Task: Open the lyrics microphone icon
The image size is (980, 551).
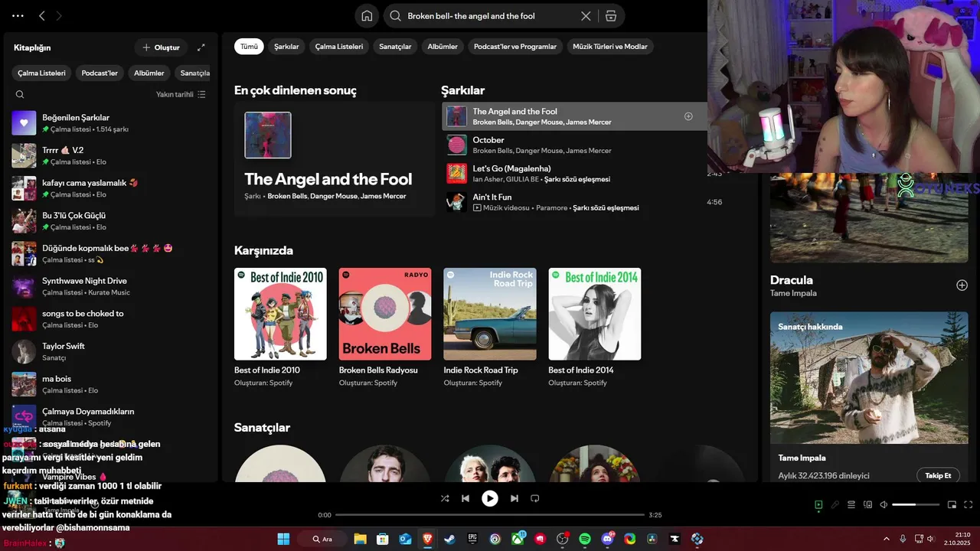Action: click(835, 505)
